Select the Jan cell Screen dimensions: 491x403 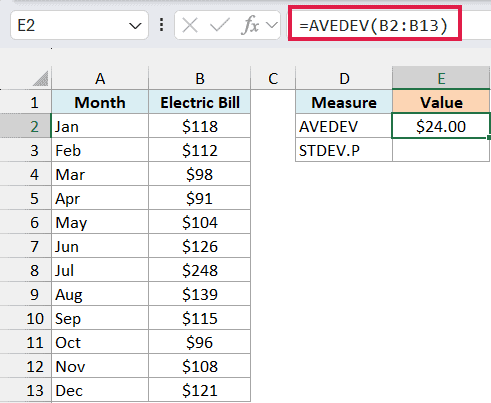[x=100, y=126]
